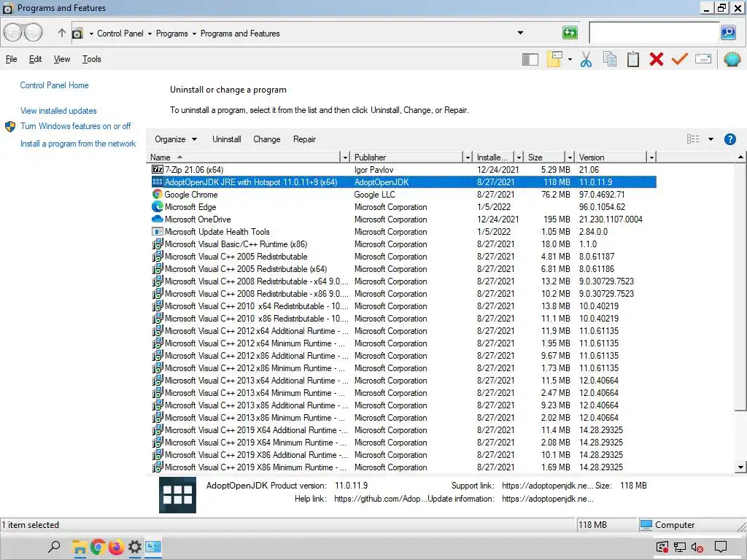Click the orange checkmark Properties icon

click(x=680, y=59)
